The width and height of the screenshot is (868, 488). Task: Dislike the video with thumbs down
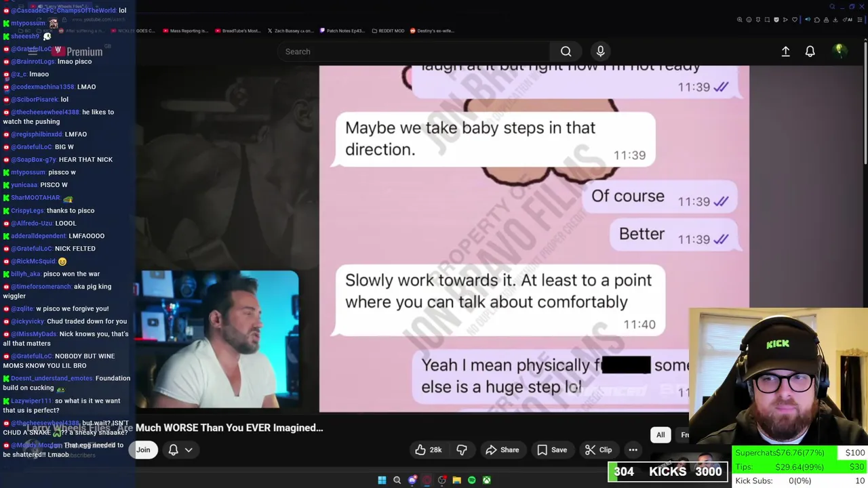[x=462, y=450]
